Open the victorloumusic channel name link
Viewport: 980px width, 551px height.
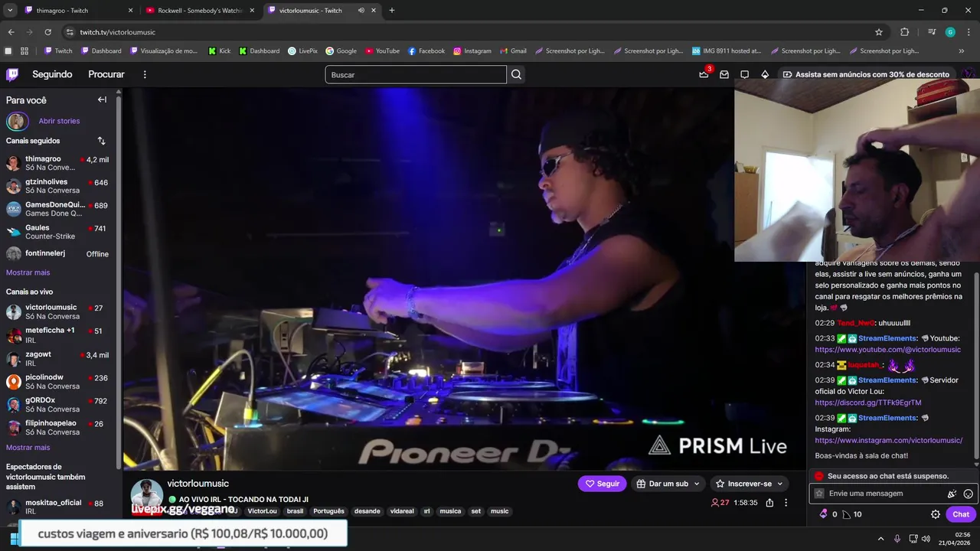198,484
